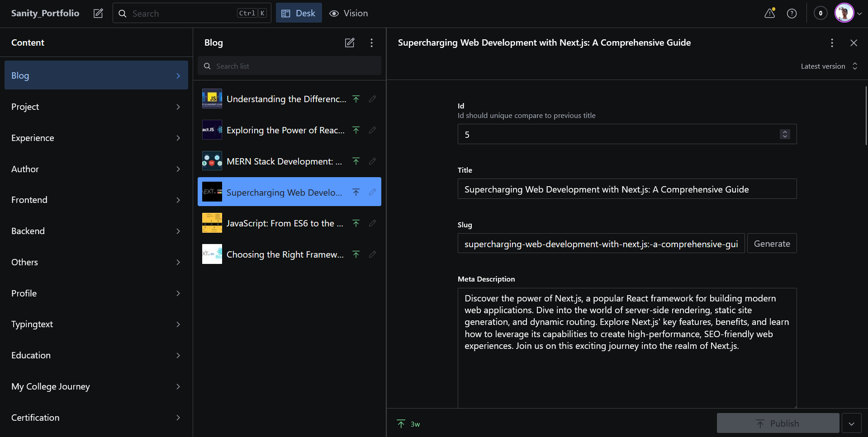Open thumbnail of Understanding the Difference post
868x437 pixels.
pos(212,99)
